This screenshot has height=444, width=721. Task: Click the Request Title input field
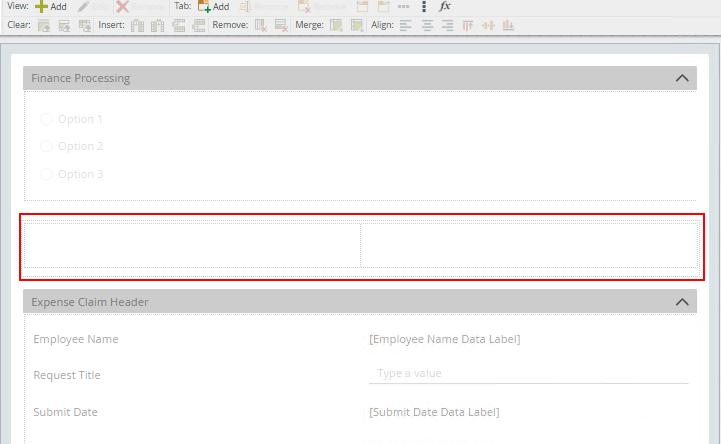529,374
